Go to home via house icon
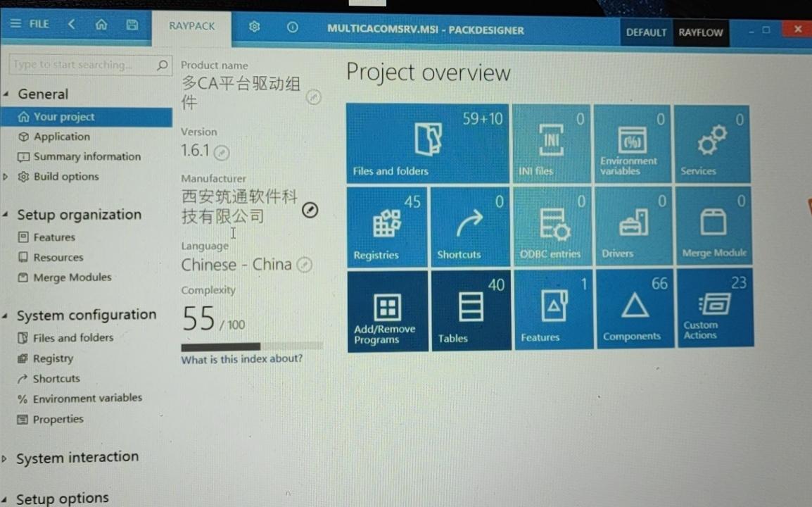The width and height of the screenshot is (812, 507). [x=101, y=25]
